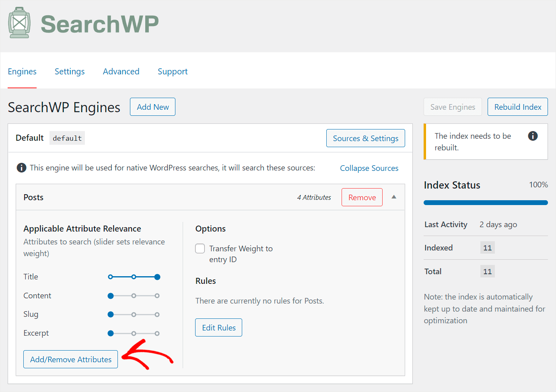
Task: Set Content slider to middle stop
Action: point(134,296)
